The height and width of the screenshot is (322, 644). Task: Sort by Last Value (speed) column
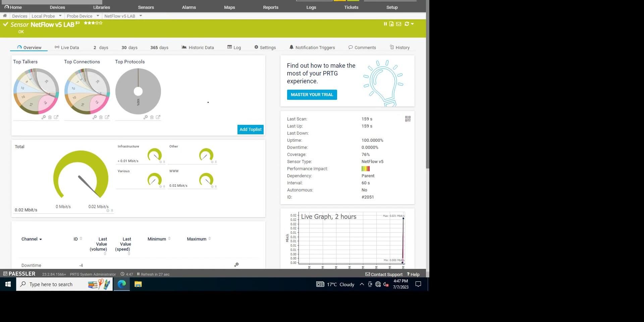[x=123, y=246]
